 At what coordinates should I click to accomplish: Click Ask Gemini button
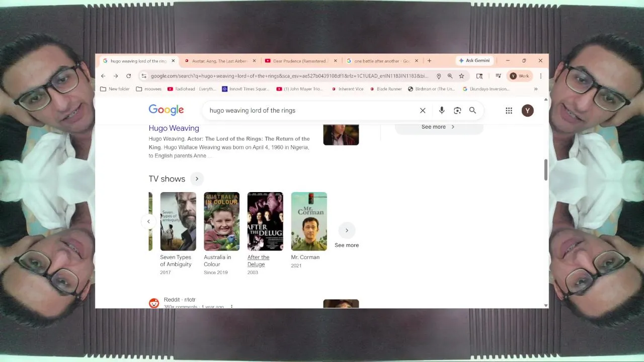click(474, 60)
